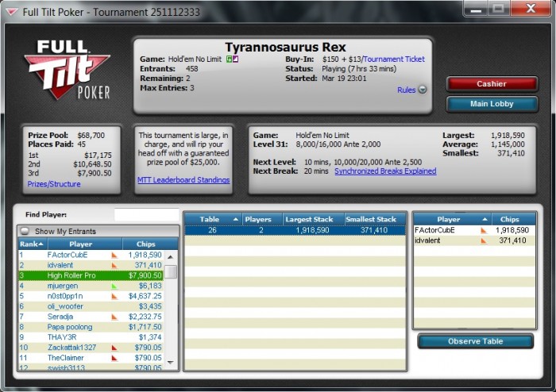Click the Observe Table button
Image resolution: width=556 pixels, height=392 pixels.
pos(475,341)
